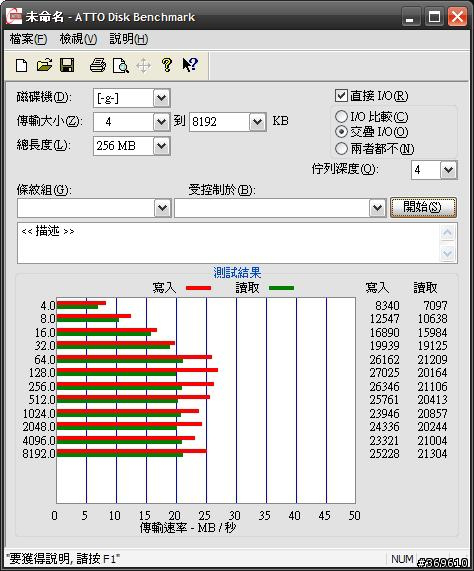This screenshot has width=474, height=571.
Task: Maximize the ATTO Disk Benchmark window
Action: tap(434, 17)
